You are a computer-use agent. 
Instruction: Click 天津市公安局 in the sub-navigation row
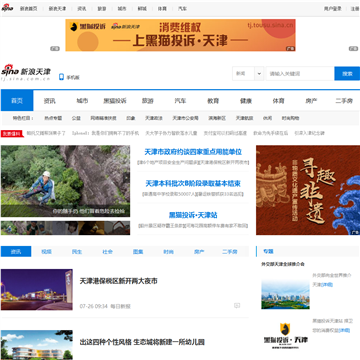[x=185, y=118]
